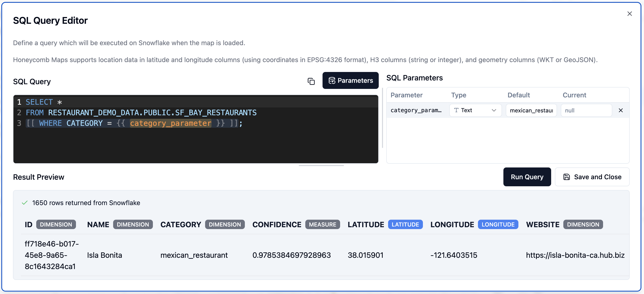Click the green success checkmark icon
The image size is (644, 294).
click(24, 203)
